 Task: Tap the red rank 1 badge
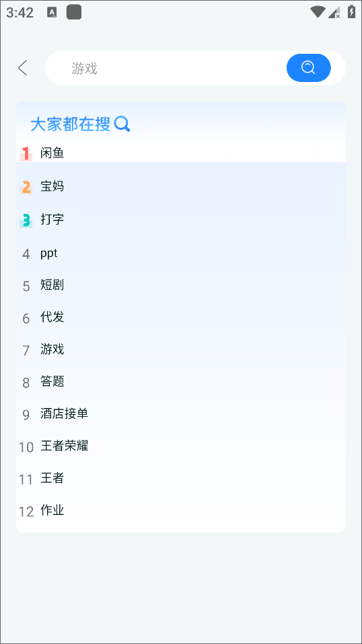[26, 154]
